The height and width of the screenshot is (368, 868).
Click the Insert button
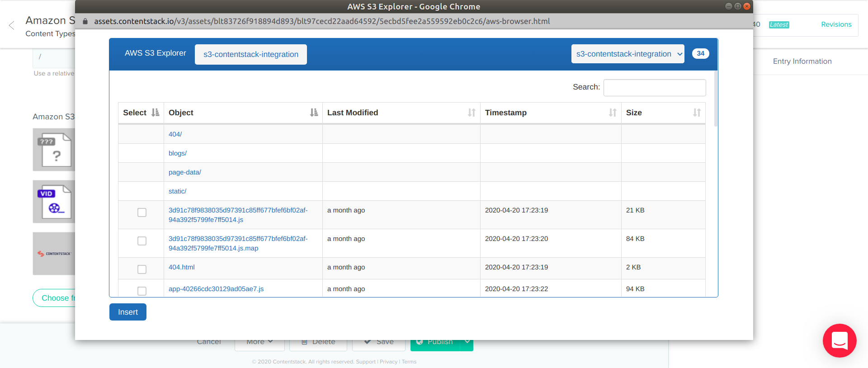tap(128, 312)
